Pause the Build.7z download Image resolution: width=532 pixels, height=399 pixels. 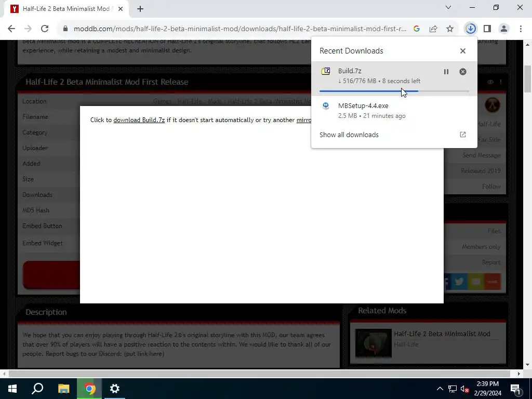pos(446,72)
